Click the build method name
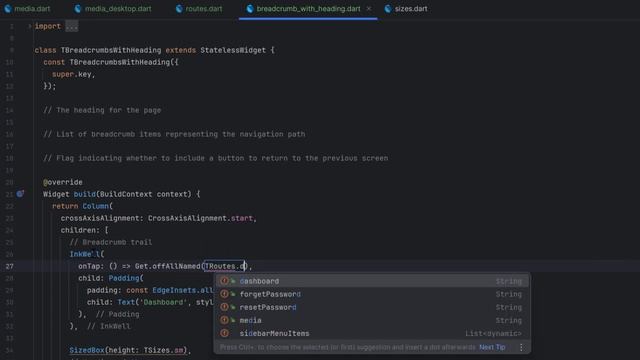The height and width of the screenshot is (360, 640). [84, 194]
